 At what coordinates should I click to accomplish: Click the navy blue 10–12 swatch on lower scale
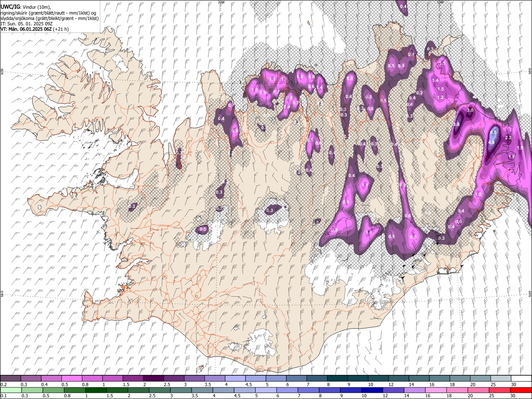click(372, 390)
